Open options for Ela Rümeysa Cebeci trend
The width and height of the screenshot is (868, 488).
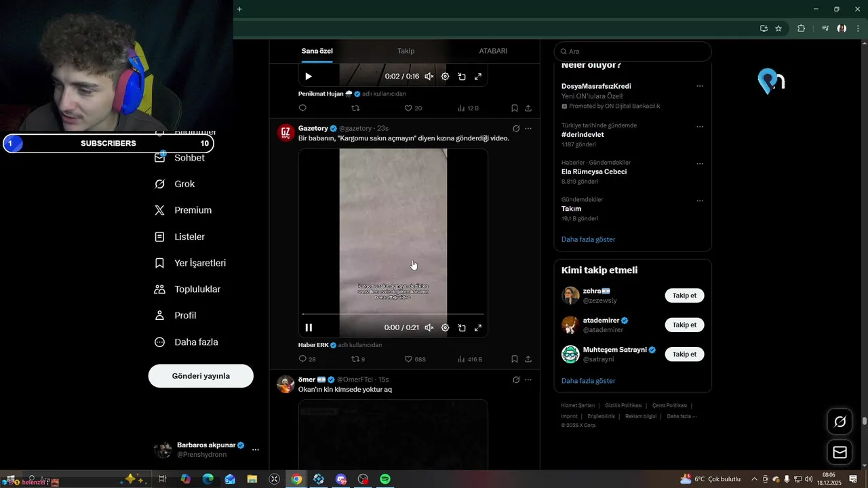[700, 163]
